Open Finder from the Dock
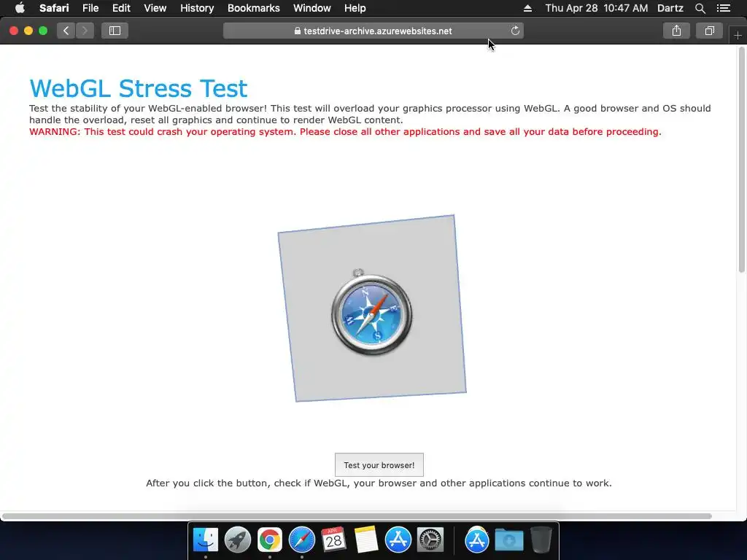 coord(205,540)
